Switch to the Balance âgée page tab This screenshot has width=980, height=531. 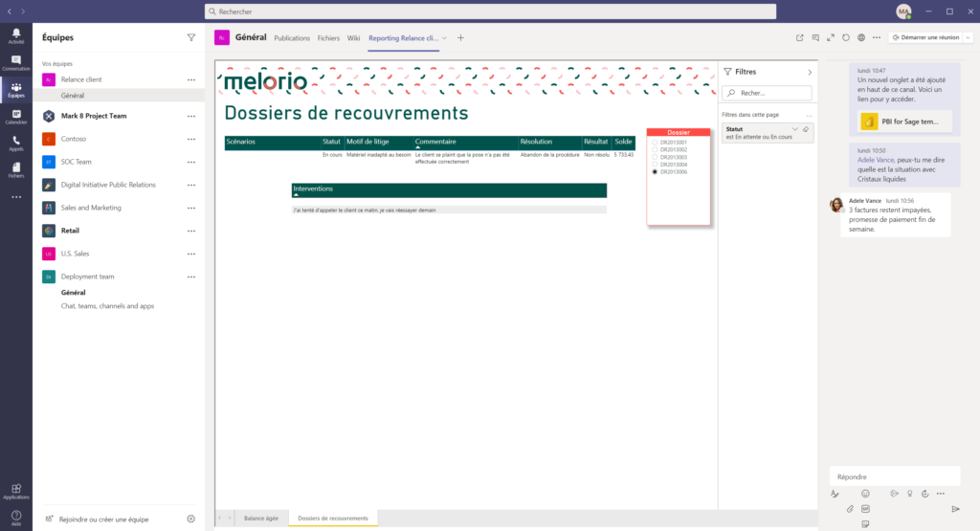(x=261, y=518)
